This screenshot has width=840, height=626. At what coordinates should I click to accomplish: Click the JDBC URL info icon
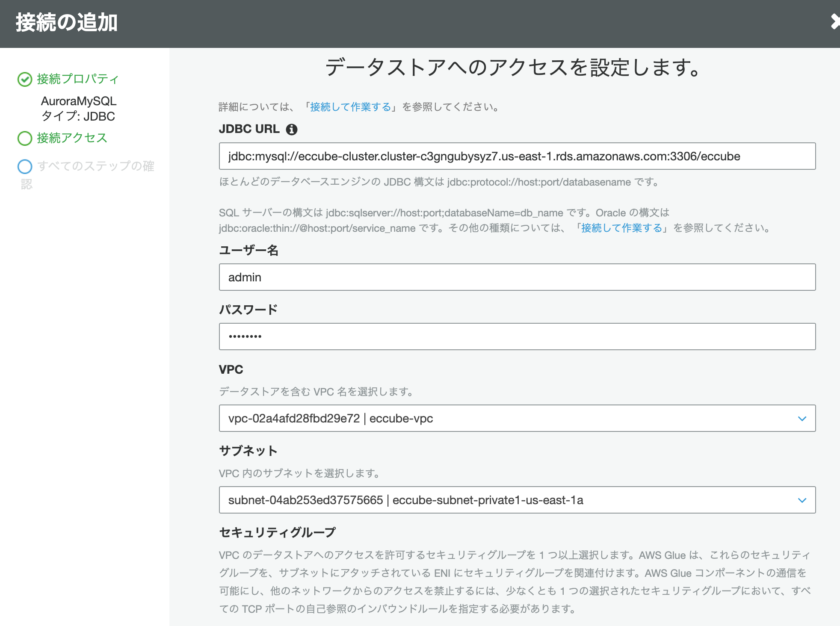point(292,129)
